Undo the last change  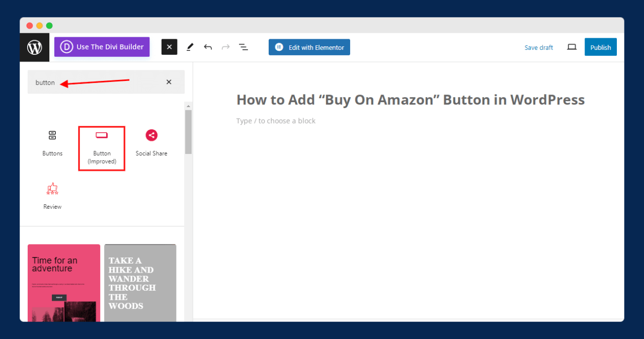(x=208, y=47)
